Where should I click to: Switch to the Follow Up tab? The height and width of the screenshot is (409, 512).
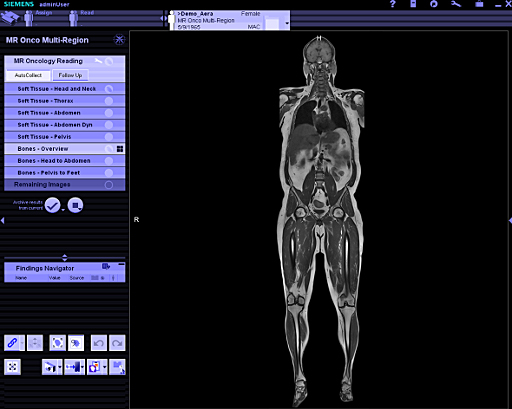[x=70, y=75]
